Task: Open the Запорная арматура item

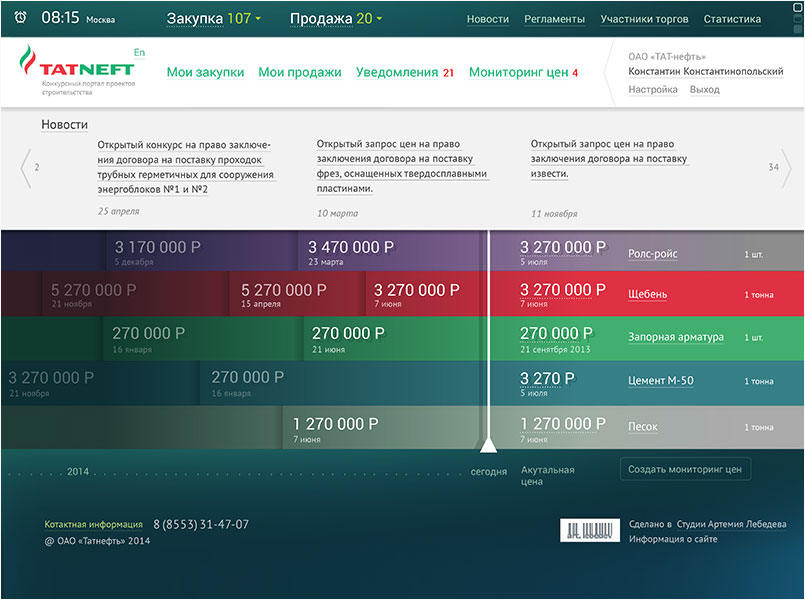Action: tap(675, 337)
